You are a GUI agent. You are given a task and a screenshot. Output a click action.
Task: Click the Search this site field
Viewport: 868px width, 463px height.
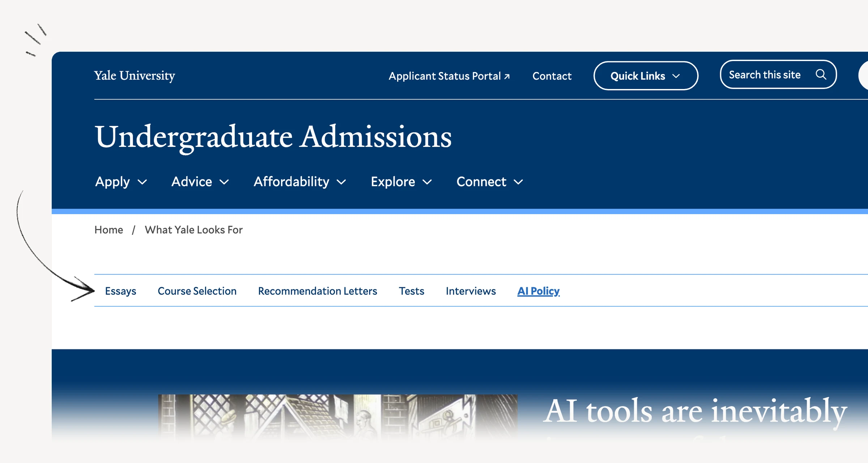778,75
